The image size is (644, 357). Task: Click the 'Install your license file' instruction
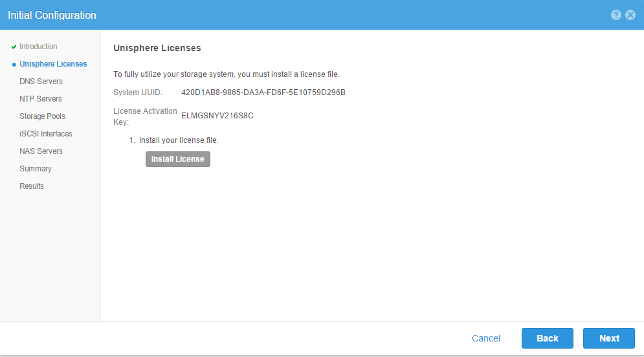click(179, 140)
